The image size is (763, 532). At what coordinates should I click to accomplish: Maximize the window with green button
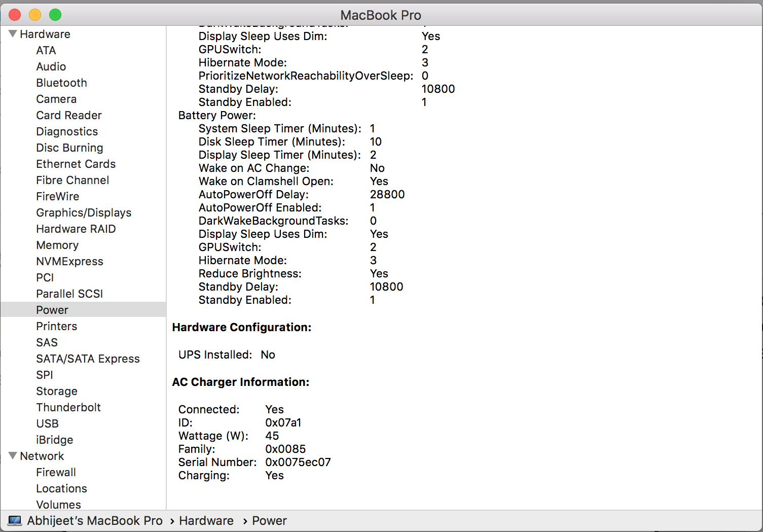[55, 15]
